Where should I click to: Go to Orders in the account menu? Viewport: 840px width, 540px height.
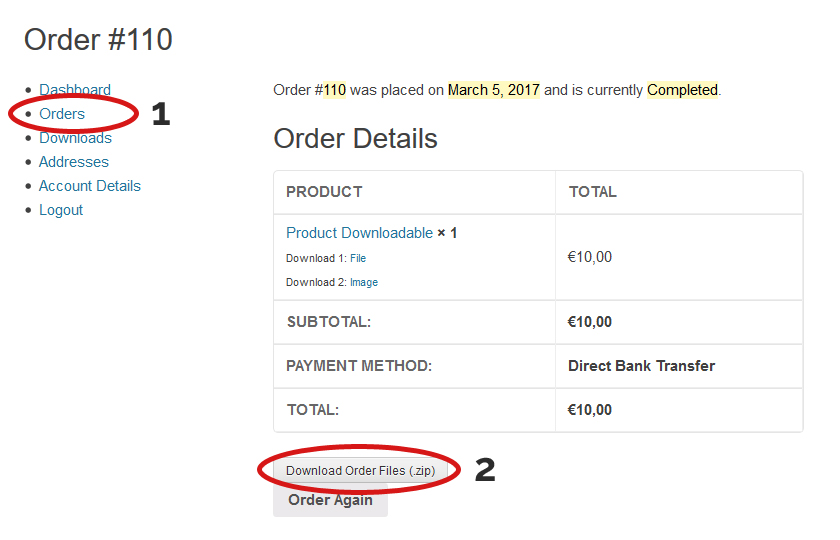(x=62, y=114)
